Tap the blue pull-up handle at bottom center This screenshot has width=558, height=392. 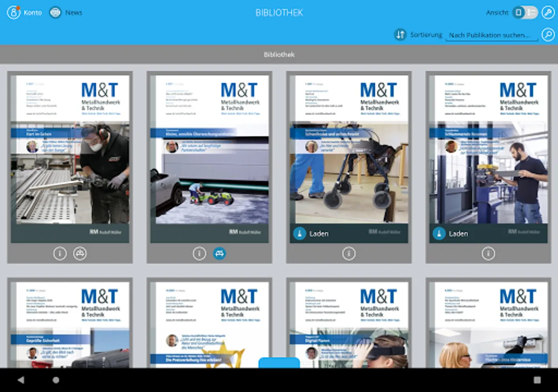279,363
